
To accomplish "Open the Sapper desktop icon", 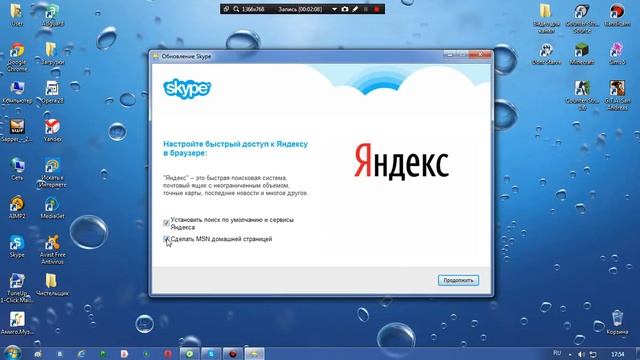I will point(17,131).
